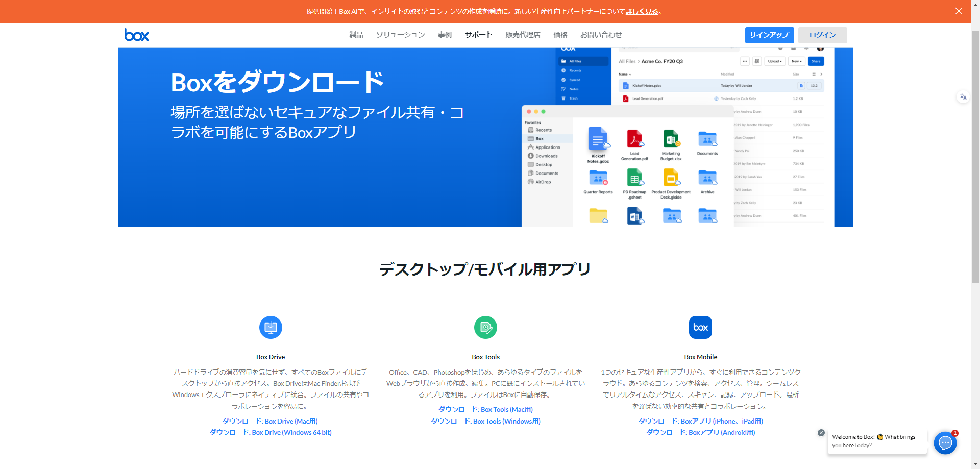The height and width of the screenshot is (469, 980).
Task: Open the 価格 page
Action: (560, 35)
